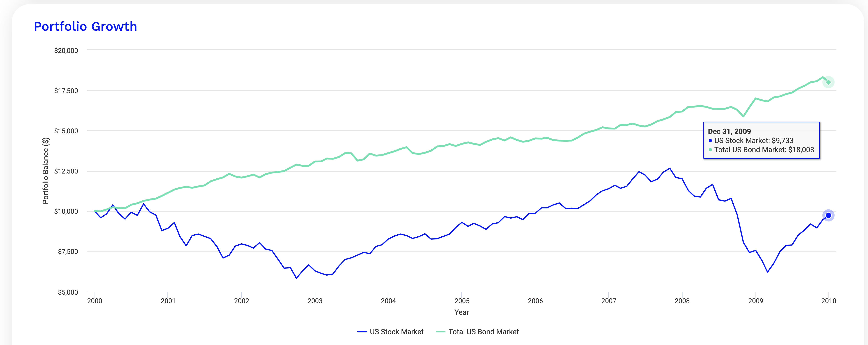Click the 2000 tick label on the x-axis
Viewport: 868px width, 345px height.
point(95,301)
